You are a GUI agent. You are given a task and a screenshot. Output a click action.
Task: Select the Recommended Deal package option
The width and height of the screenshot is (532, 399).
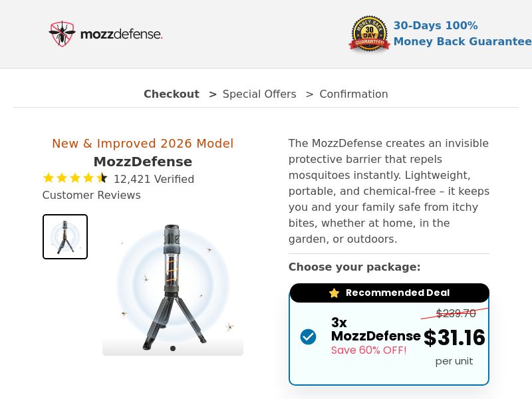coord(389,336)
